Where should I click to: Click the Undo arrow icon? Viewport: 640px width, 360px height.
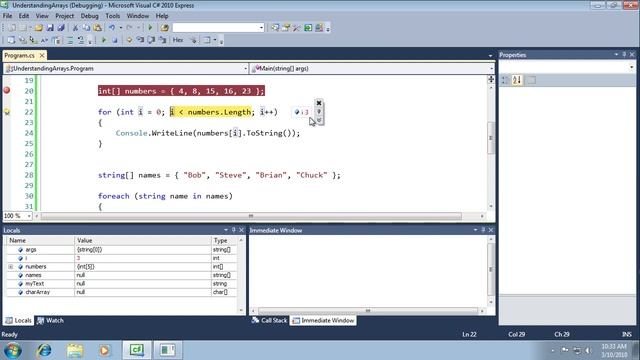(111, 28)
